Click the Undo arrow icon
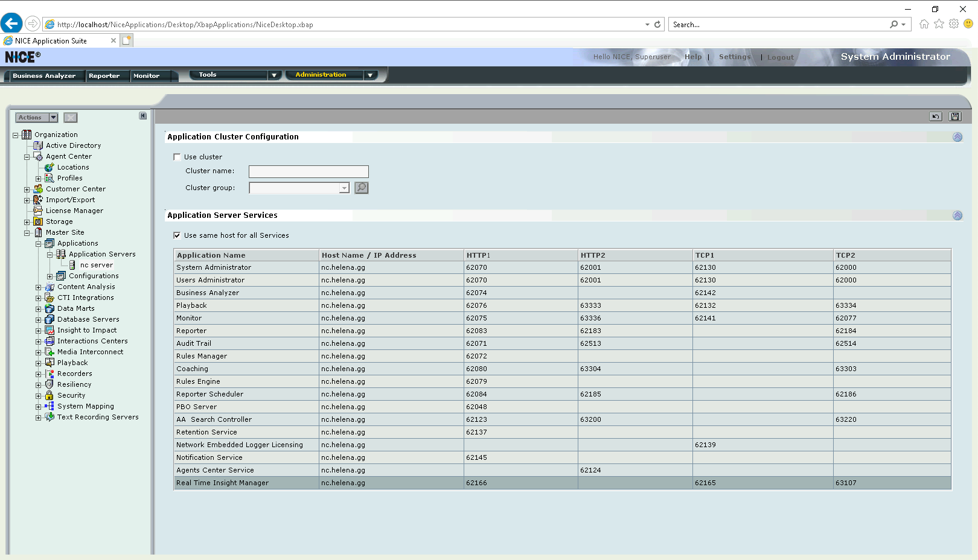Image resolution: width=978 pixels, height=560 pixels. pyautogui.click(x=935, y=116)
